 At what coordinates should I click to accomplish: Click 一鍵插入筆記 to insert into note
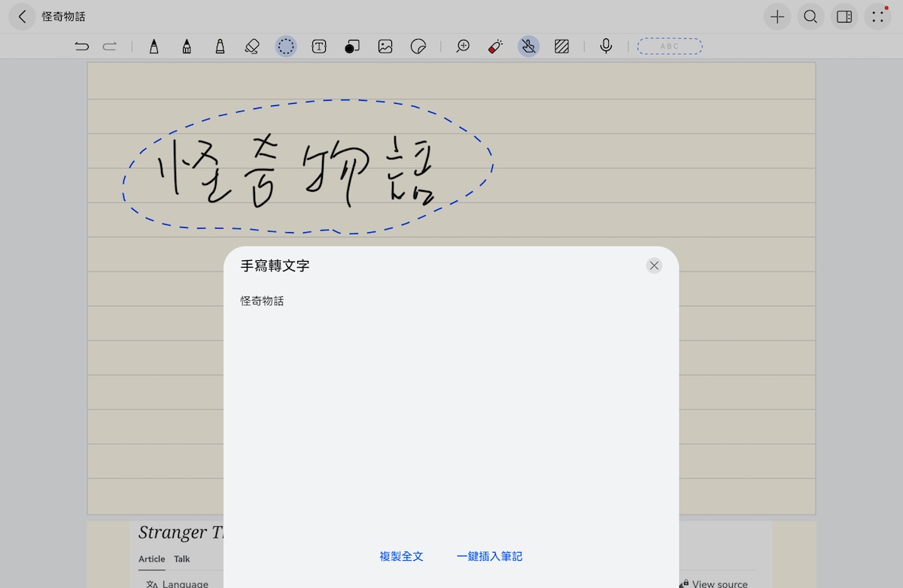click(489, 556)
